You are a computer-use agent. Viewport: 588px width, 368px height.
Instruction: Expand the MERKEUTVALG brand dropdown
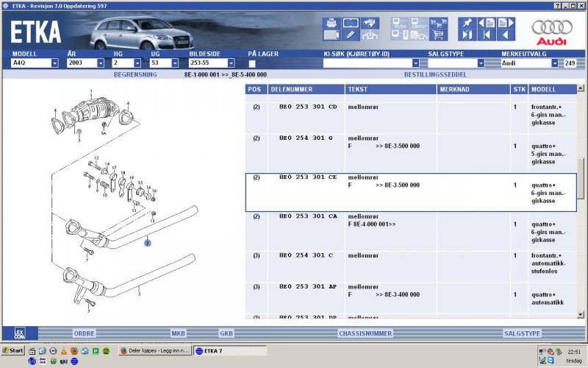click(554, 63)
